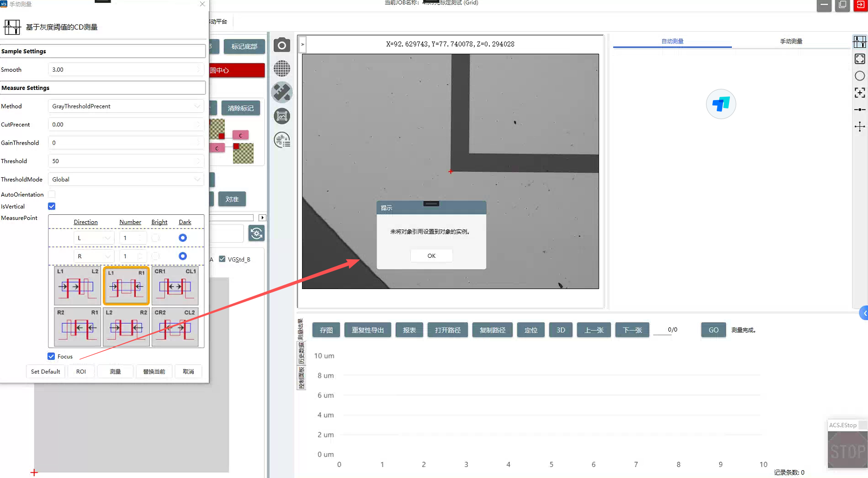Viewport: 868px width, 478px height.
Task: Switch to the 自动测量 tab
Action: click(672, 42)
